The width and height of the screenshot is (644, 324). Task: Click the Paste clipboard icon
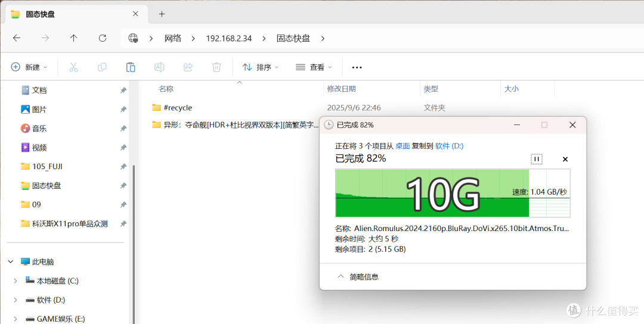pos(131,67)
